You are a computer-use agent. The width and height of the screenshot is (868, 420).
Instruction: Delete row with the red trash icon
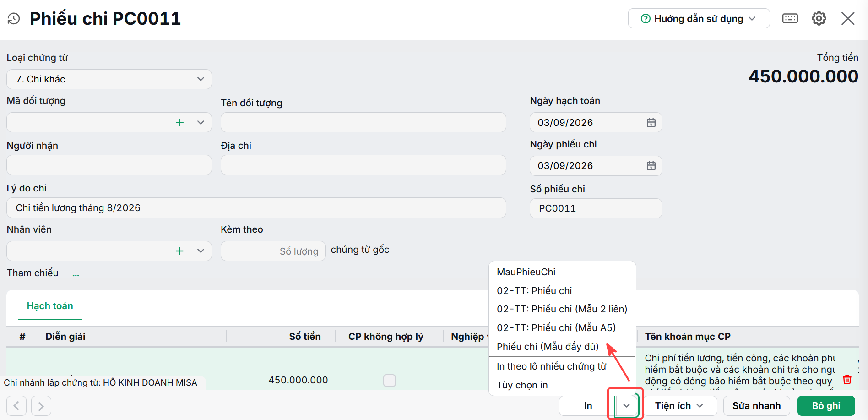click(x=847, y=380)
